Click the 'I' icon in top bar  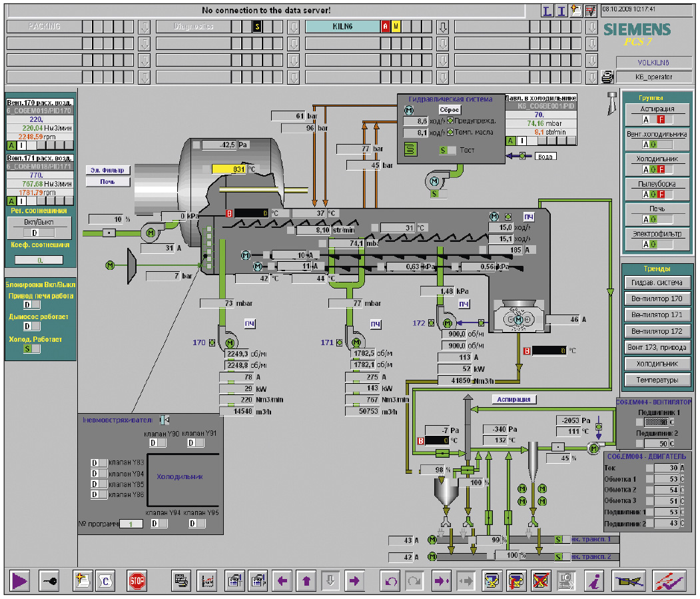coord(561,11)
